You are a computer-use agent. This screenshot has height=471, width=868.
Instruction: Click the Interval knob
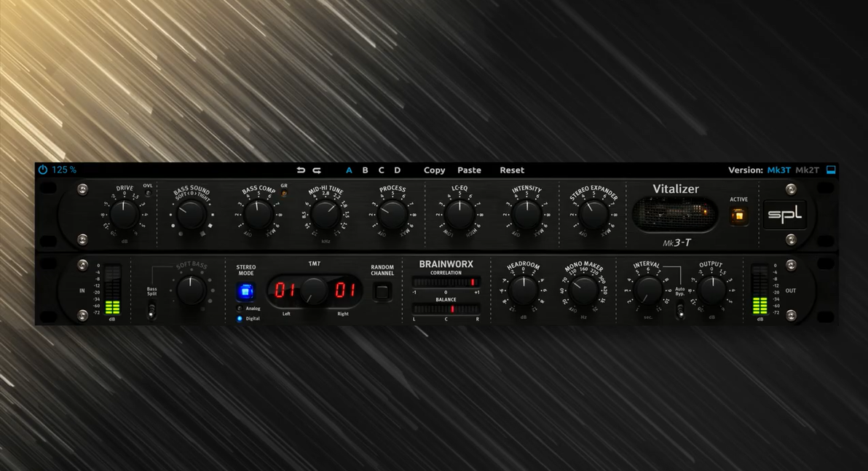(647, 290)
